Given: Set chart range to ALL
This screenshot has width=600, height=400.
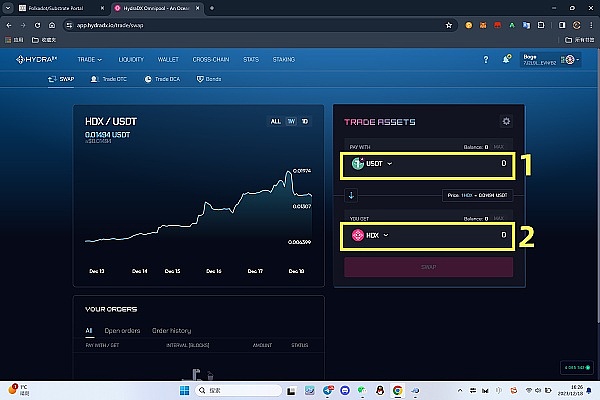Looking at the screenshot, I should point(275,121).
